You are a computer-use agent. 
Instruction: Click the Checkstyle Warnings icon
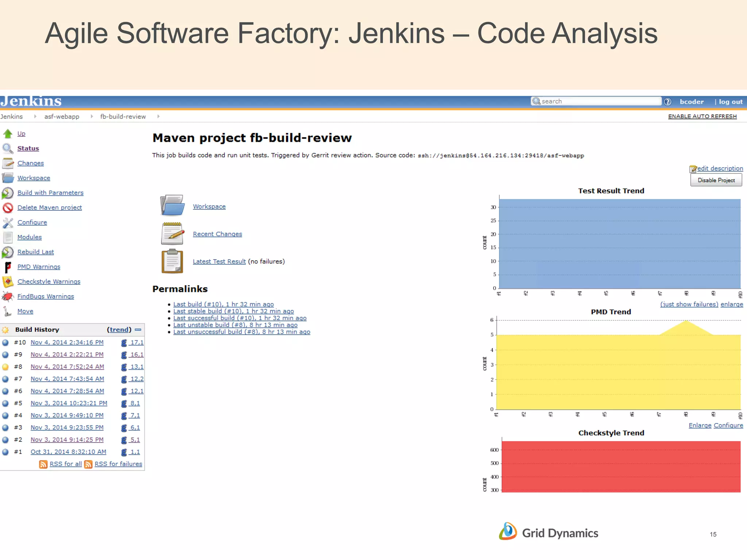pyautogui.click(x=8, y=282)
